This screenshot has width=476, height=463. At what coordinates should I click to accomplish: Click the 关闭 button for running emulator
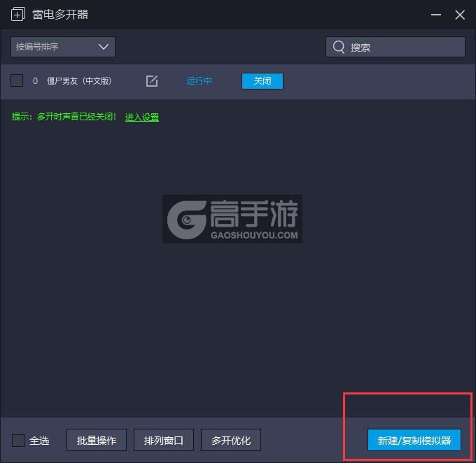[x=262, y=81]
